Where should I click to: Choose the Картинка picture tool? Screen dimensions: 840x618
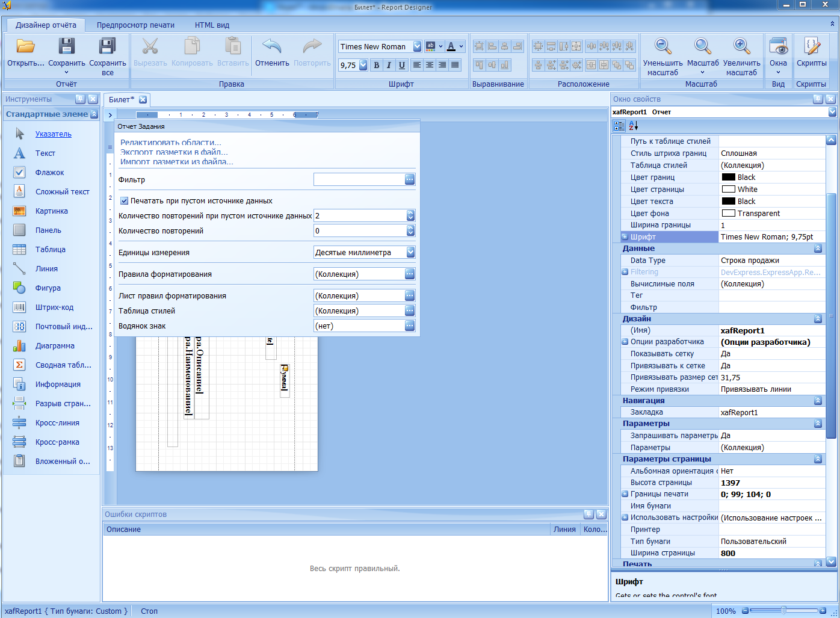click(51, 211)
